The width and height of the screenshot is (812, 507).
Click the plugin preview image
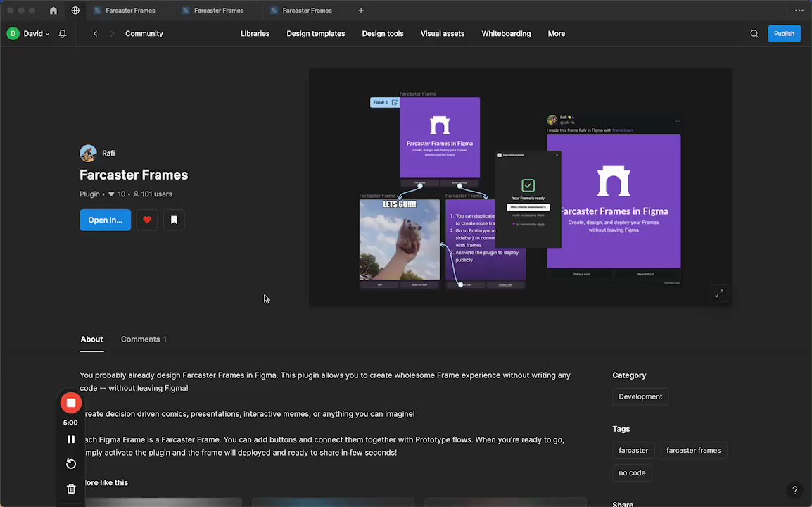[521, 188]
